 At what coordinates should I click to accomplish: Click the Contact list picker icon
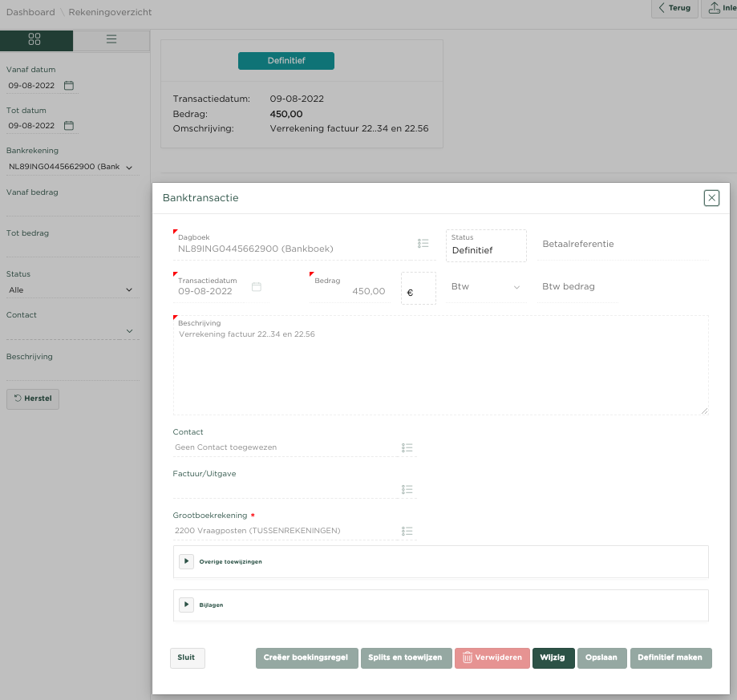click(407, 447)
